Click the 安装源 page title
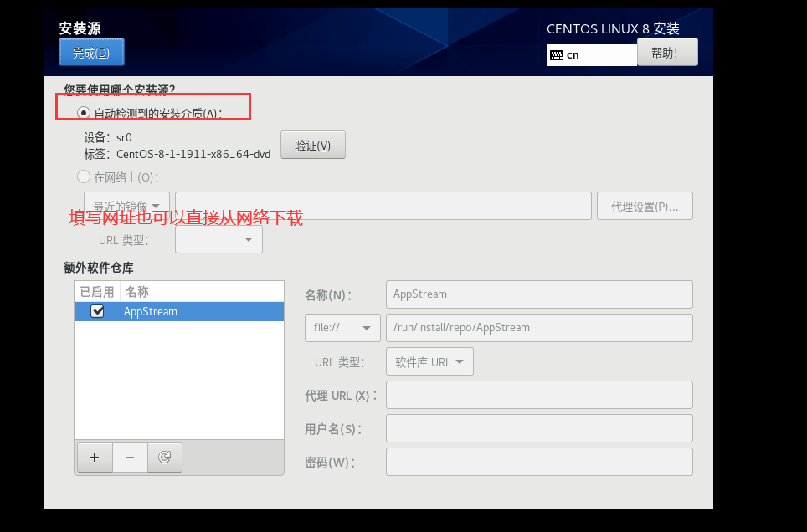The width and height of the screenshot is (807, 532). click(x=80, y=28)
